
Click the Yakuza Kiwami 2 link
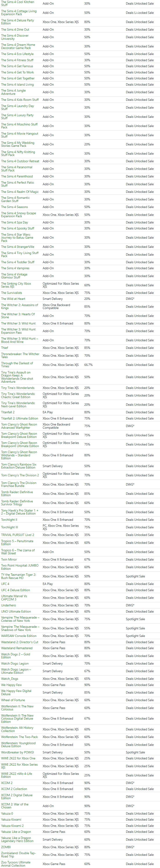pyautogui.click(x=12, y=826)
